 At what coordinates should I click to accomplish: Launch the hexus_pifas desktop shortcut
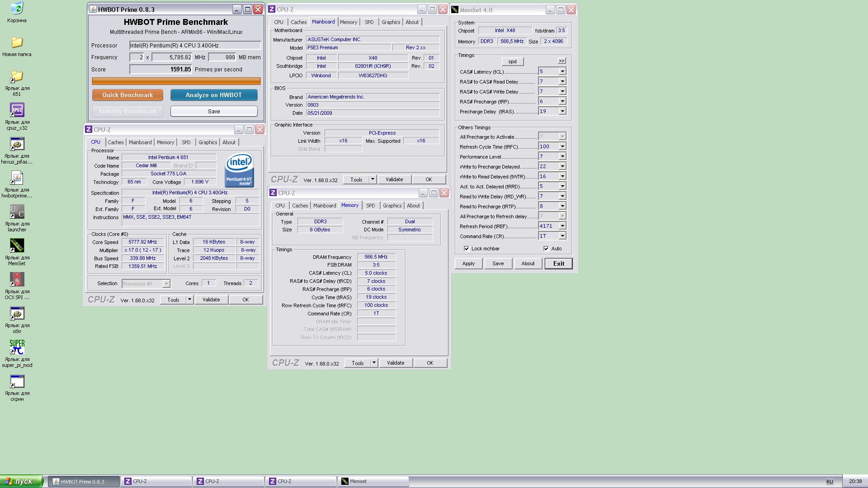click(17, 150)
